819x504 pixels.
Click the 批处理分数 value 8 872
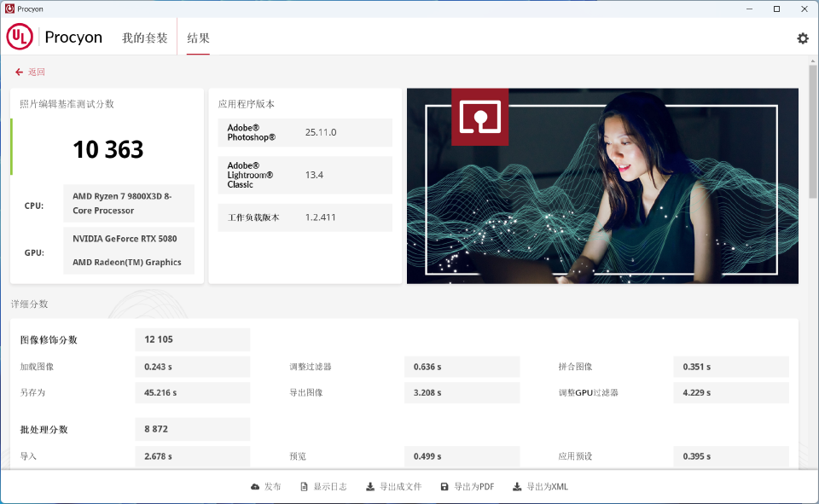[193, 429]
